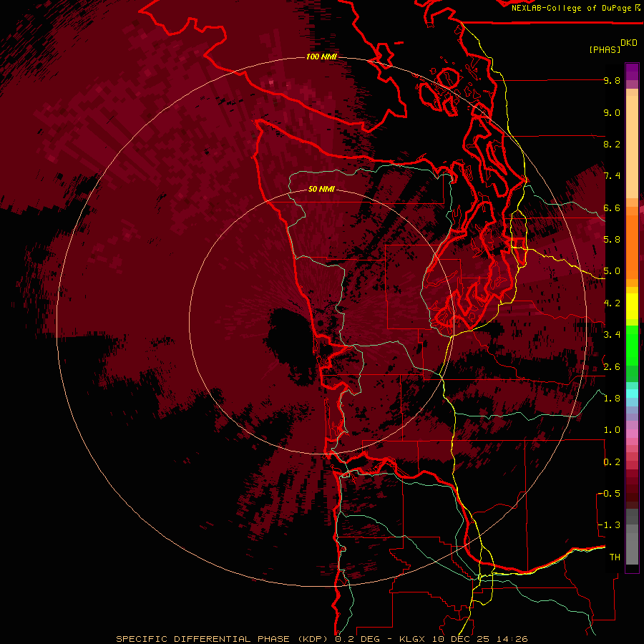Click the 8.2 value on color scale
Image resolution: width=644 pixels, height=644 pixels.
point(612,144)
